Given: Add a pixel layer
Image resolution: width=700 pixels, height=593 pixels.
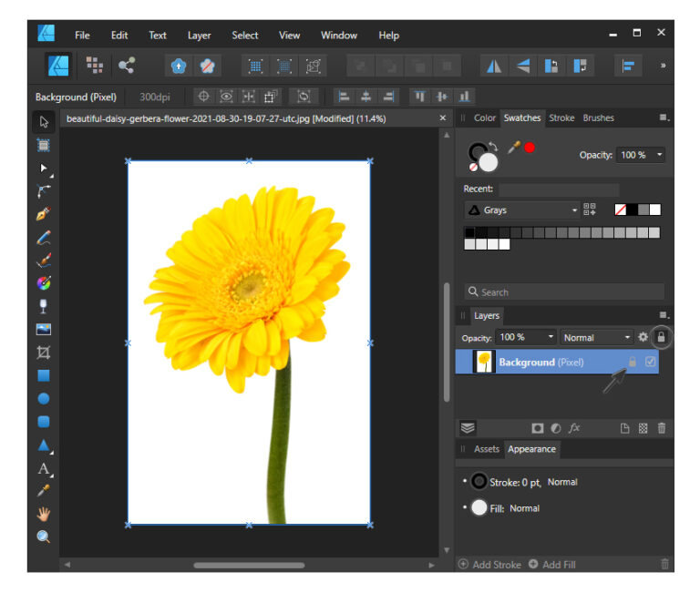Looking at the screenshot, I should (643, 428).
